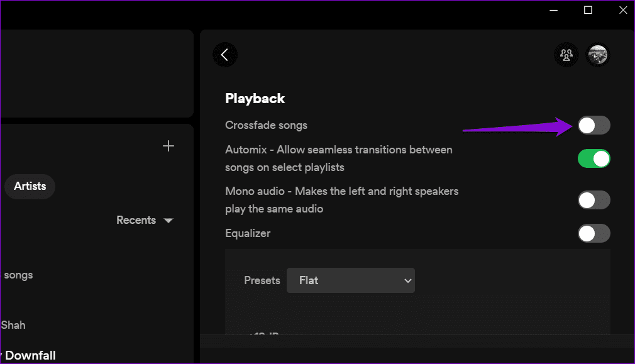
Task: Open the Friend Activity people icon
Action: 566,55
